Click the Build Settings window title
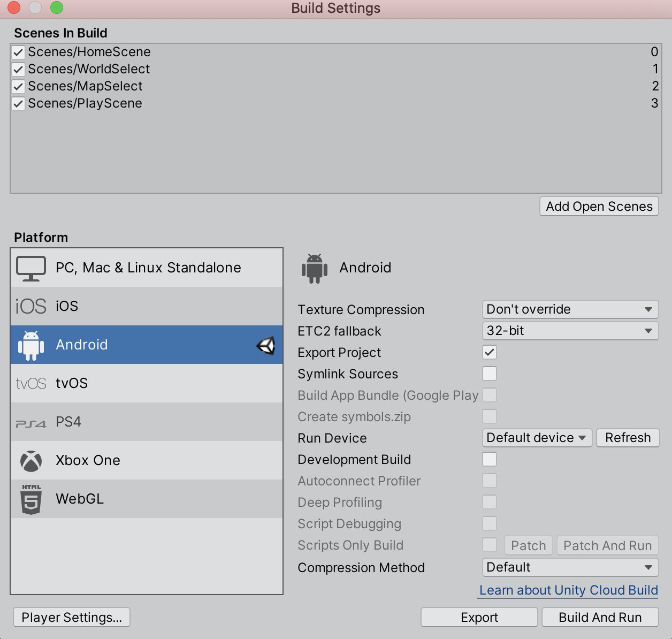672x639 pixels. [336, 8]
